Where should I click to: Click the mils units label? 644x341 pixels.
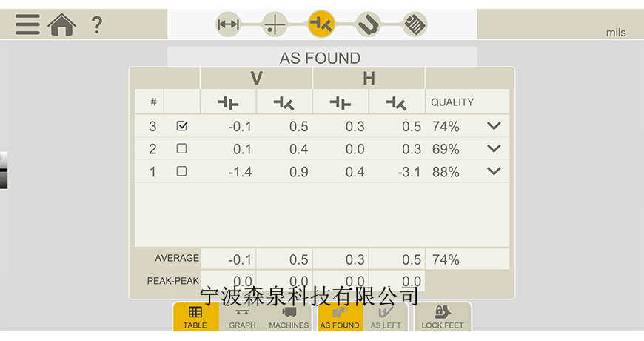point(615,33)
